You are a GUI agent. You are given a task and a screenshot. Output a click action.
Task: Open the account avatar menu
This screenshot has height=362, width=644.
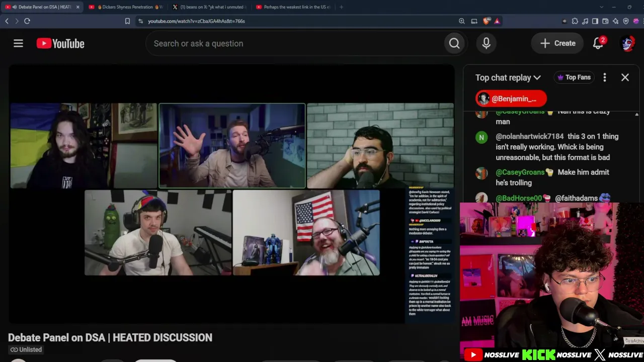coord(627,44)
